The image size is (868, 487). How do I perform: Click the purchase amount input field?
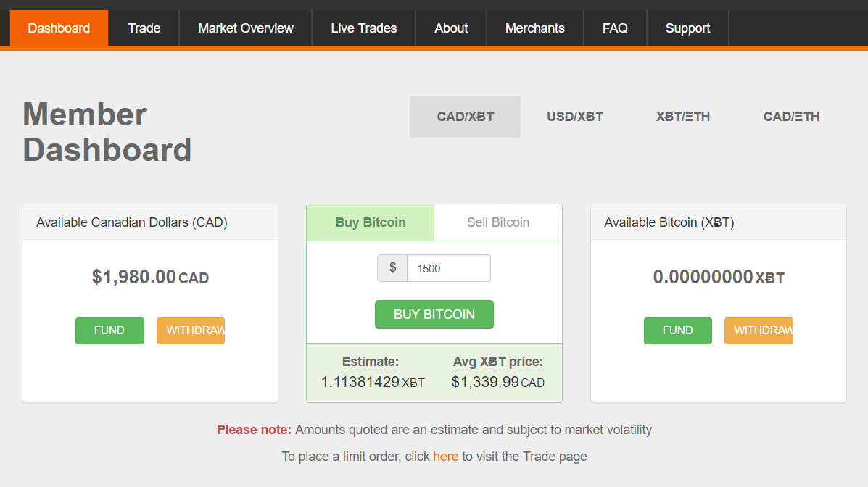pyautogui.click(x=448, y=268)
